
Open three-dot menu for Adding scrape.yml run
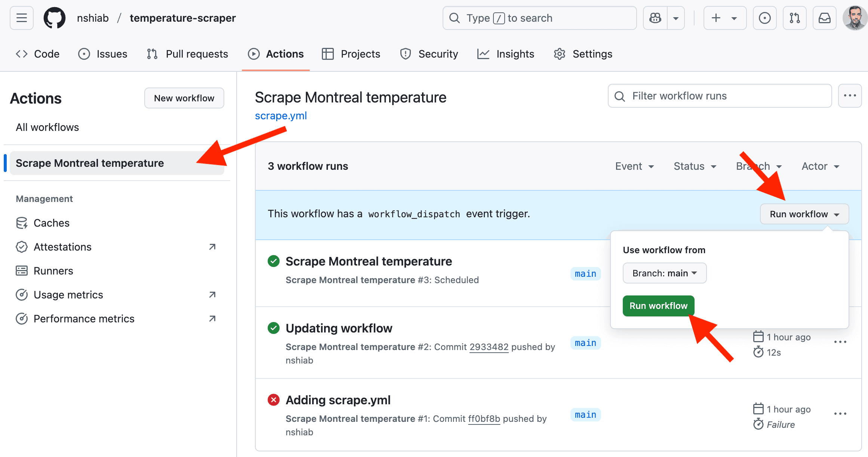point(840,414)
